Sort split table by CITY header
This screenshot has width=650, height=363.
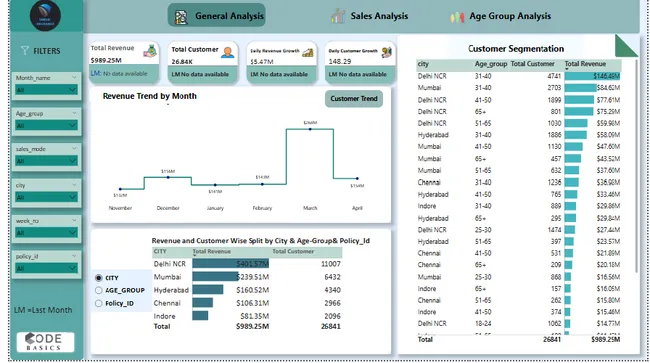[x=160, y=251]
